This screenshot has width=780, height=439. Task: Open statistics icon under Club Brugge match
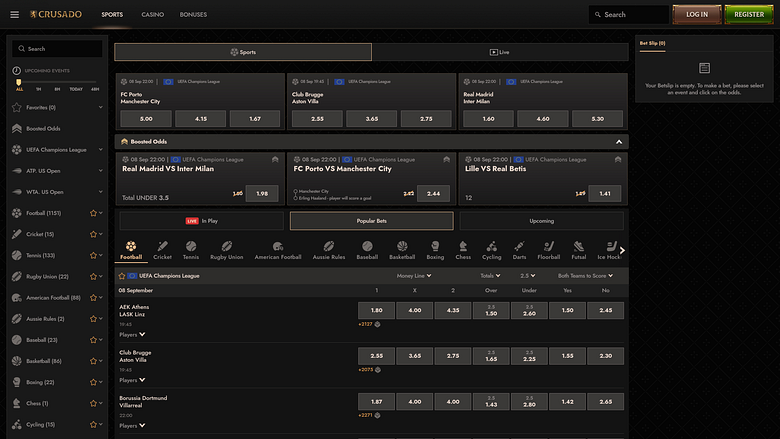pos(378,370)
